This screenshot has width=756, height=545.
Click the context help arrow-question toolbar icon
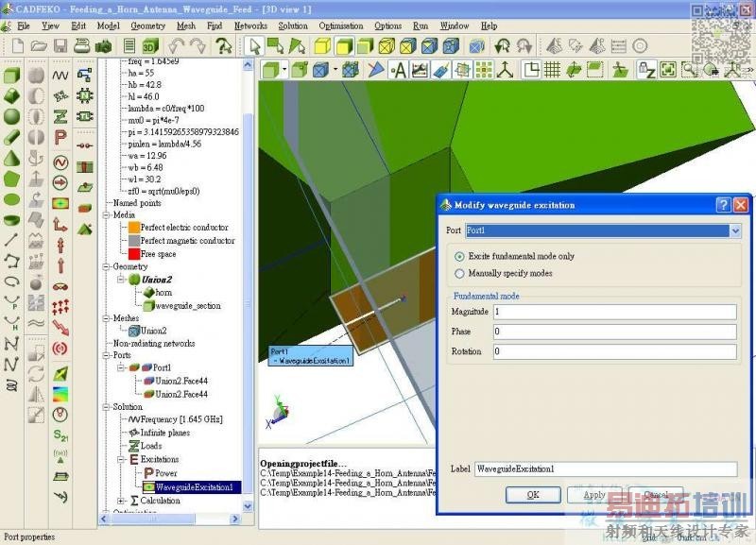223,46
